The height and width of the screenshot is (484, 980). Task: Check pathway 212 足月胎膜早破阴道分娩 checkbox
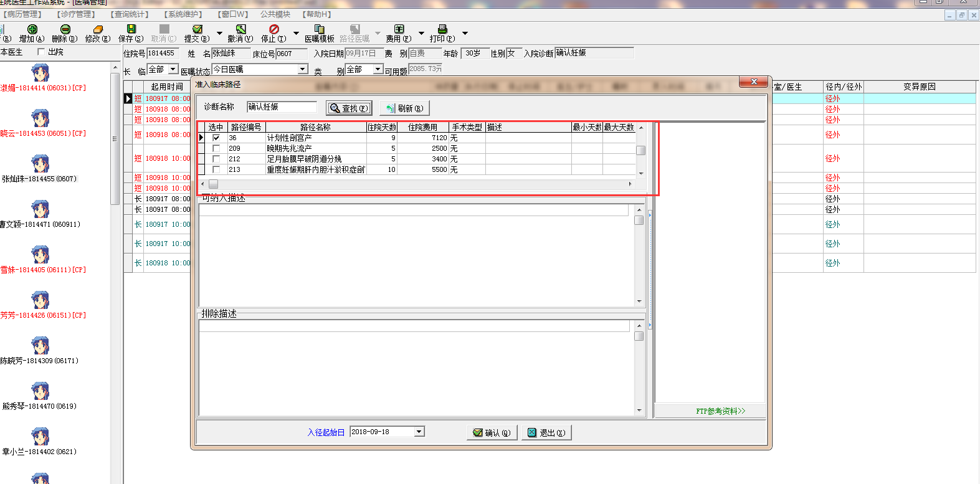coord(216,159)
